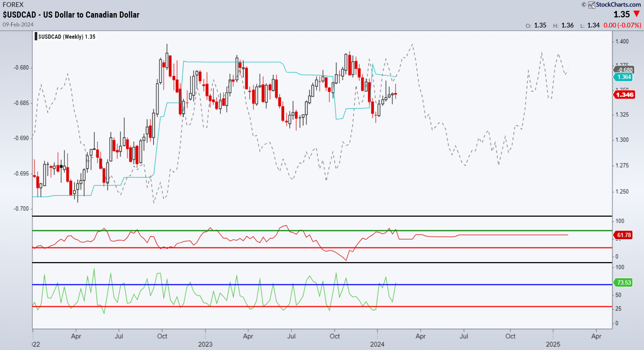This screenshot has height=350, width=644.
Task: Click the red '1.346' price tag
Action: tap(625, 95)
